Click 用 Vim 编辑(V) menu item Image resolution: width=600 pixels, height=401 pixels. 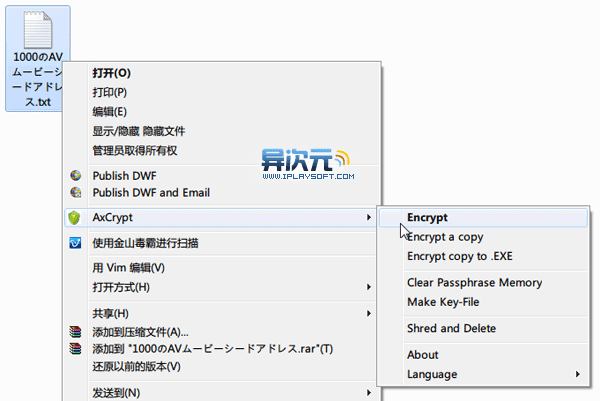[x=128, y=268]
